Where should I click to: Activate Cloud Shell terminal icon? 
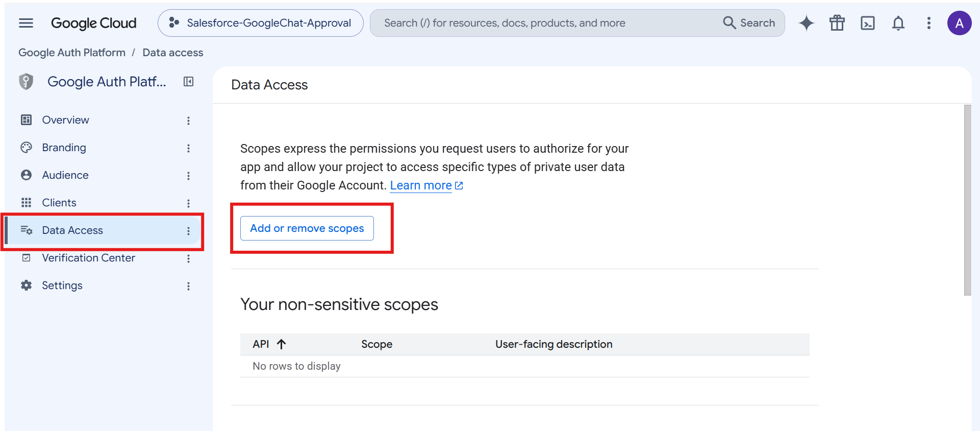pyautogui.click(x=868, y=23)
